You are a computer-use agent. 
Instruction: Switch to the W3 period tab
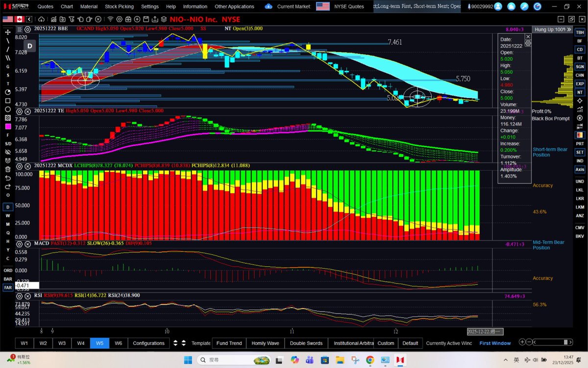(x=62, y=343)
